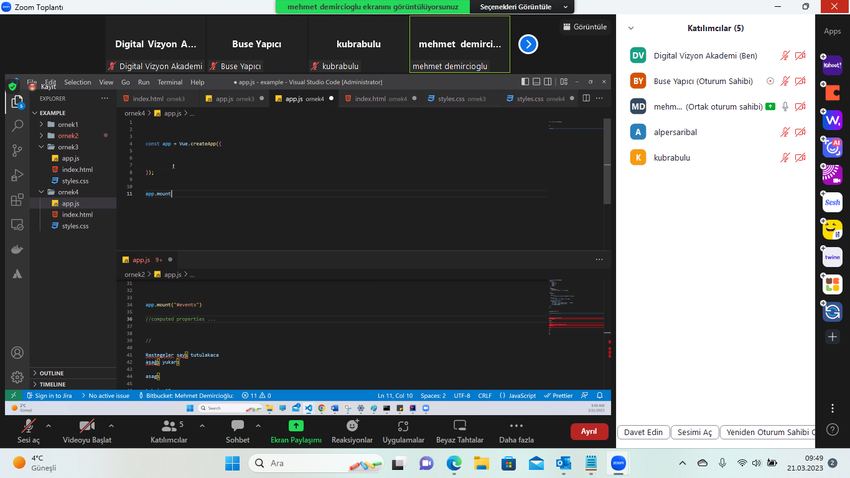Open File Explorer from taskbar

pos(481,463)
